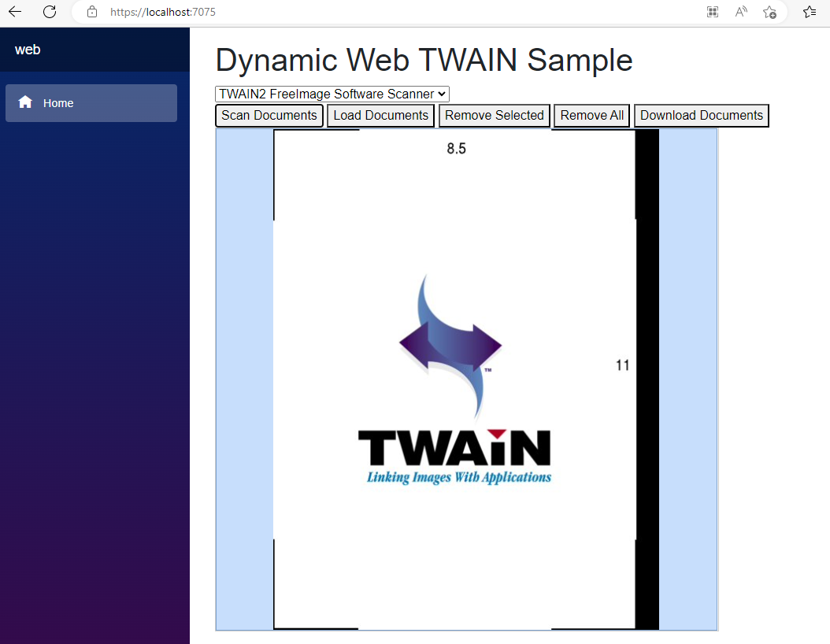Click the black strip on scanned page
Screen dimensions: 830x644
(x=647, y=379)
